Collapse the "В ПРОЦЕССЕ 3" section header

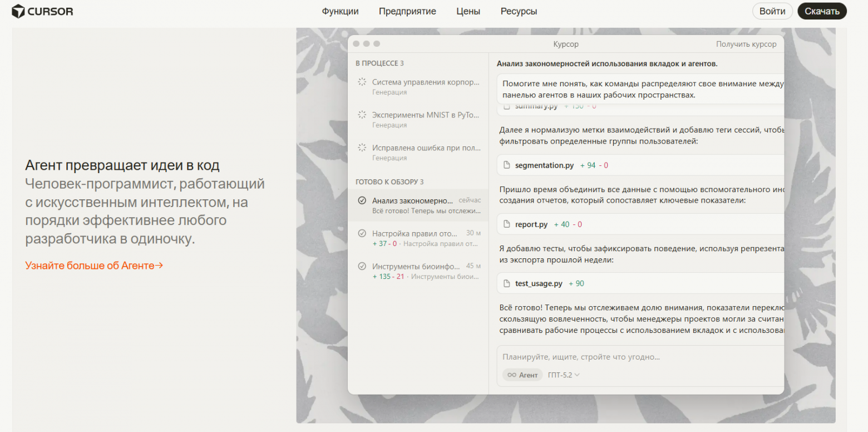coord(379,63)
